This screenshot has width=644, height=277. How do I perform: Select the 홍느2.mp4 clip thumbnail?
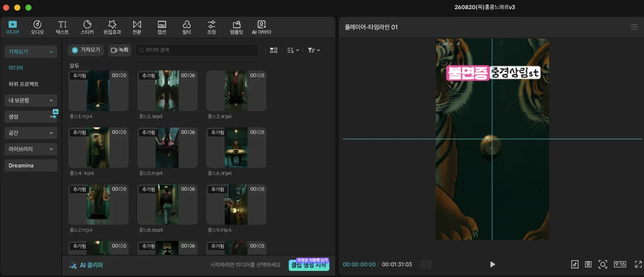167,91
